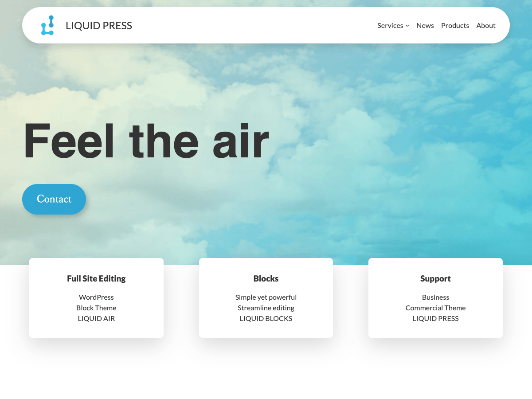
Task: Expand the Services dropdown chevron
Action: point(407,25)
